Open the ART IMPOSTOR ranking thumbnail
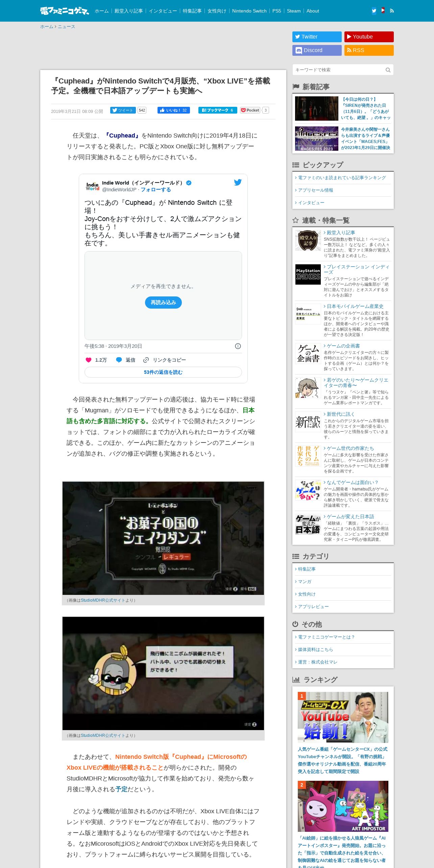This screenshot has height=868, width=434. (343, 806)
